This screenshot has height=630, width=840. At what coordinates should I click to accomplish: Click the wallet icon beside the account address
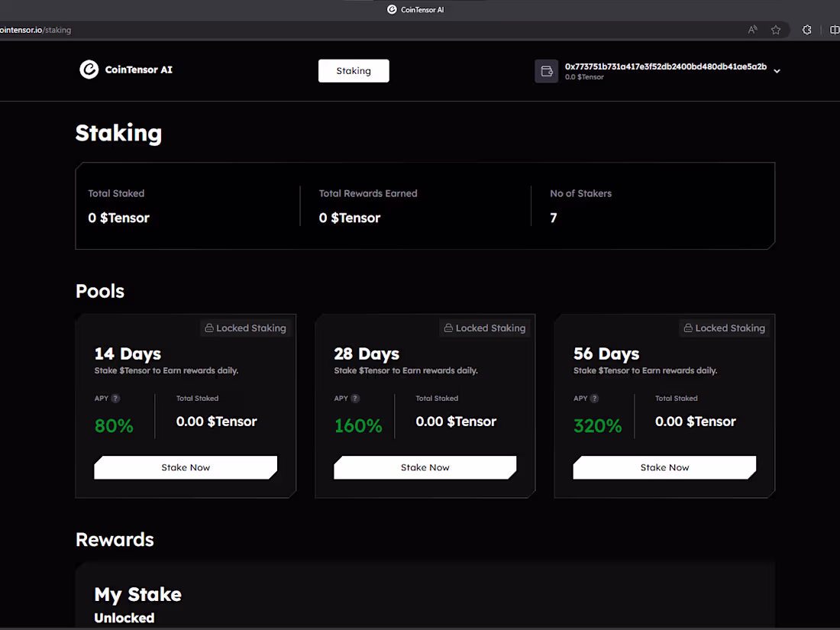[x=547, y=71]
